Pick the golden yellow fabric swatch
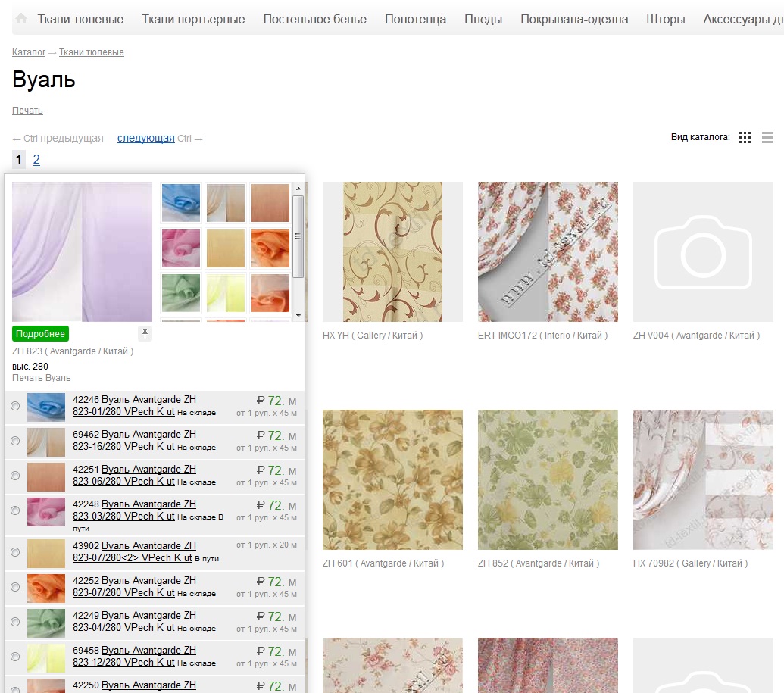Screen dimensions: 784x693 coord(226,248)
